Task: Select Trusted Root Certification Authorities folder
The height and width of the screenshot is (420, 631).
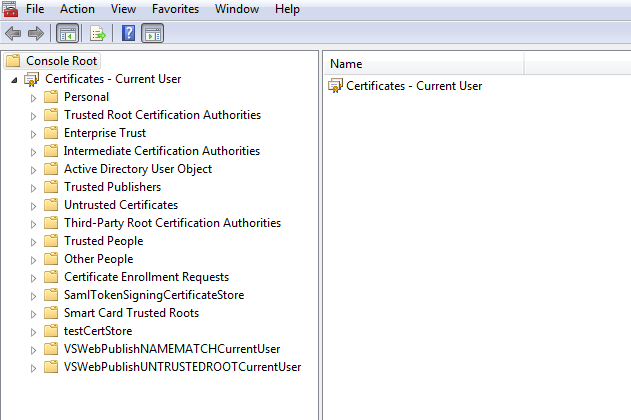Action: tap(162, 115)
